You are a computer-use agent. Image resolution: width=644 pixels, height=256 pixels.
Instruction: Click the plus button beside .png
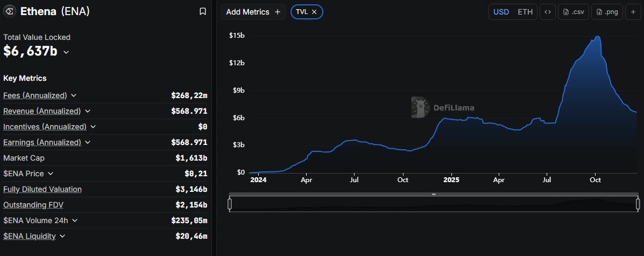(x=633, y=12)
